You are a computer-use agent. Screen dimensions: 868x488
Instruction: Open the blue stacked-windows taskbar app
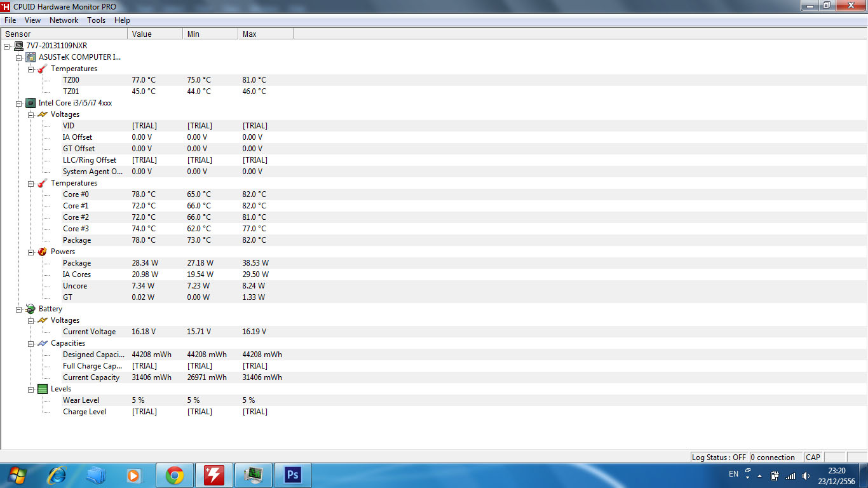coord(96,475)
